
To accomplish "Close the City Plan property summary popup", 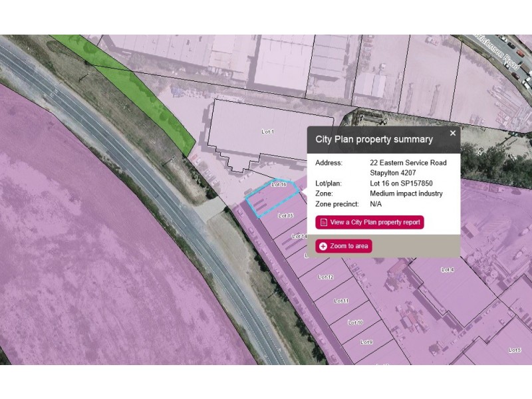I will coord(453,134).
